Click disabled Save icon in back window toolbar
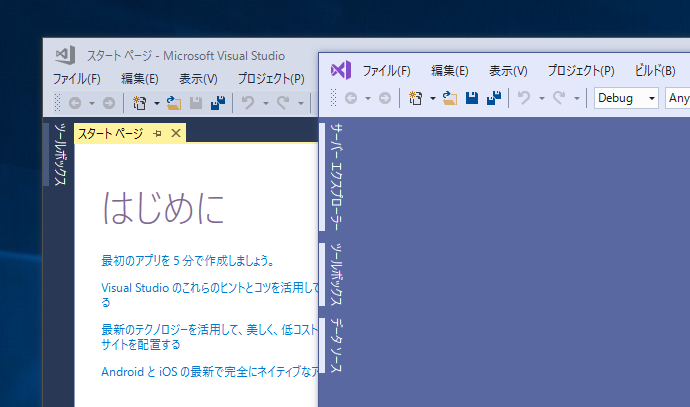 (x=196, y=103)
